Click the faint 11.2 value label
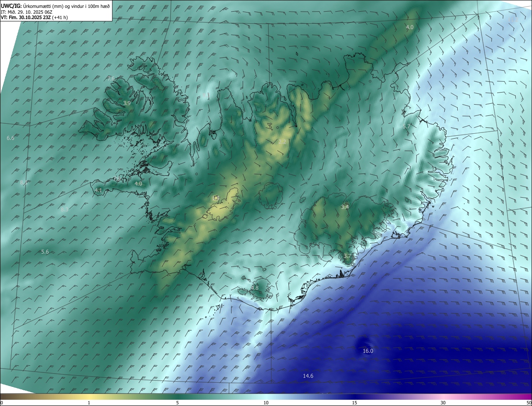The height and width of the screenshot is (406, 532). click(x=514, y=20)
